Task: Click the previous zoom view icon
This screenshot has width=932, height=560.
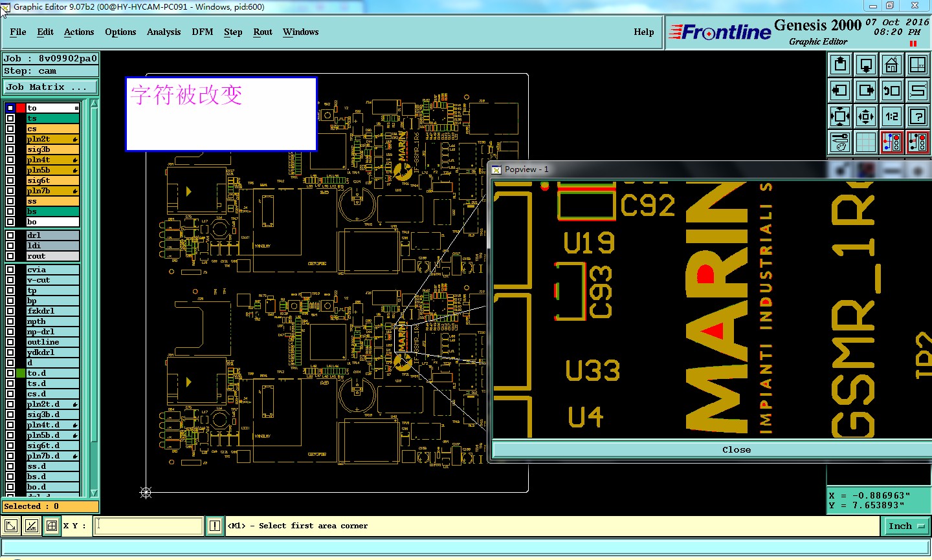Action: click(892, 91)
